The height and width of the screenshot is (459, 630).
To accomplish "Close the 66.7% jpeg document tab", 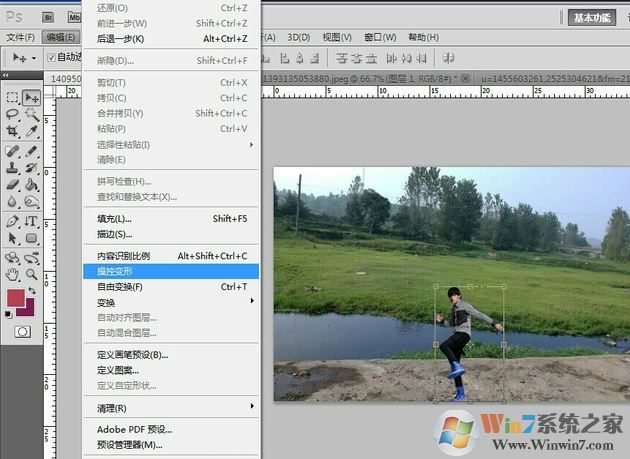I will (467, 77).
